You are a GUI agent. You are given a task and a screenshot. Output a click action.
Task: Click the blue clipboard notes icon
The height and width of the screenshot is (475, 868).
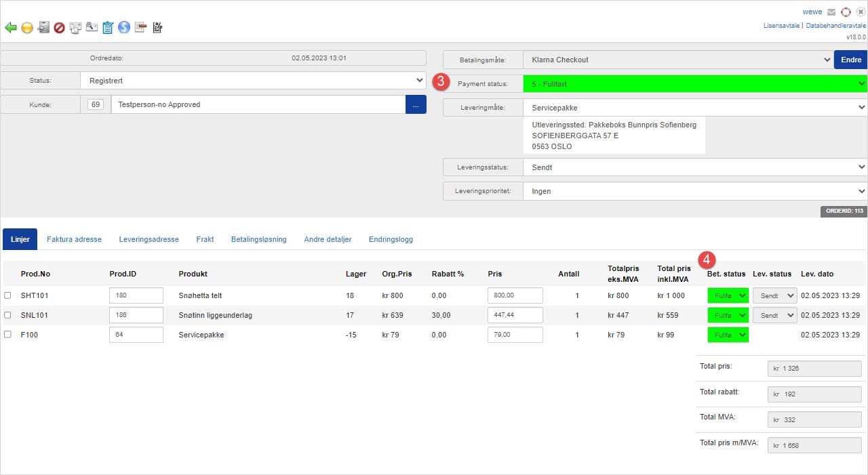click(108, 28)
